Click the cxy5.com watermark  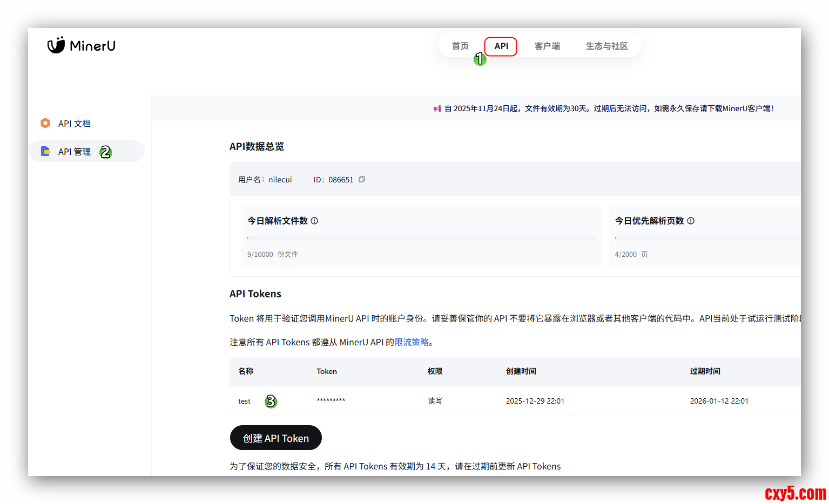(x=795, y=493)
